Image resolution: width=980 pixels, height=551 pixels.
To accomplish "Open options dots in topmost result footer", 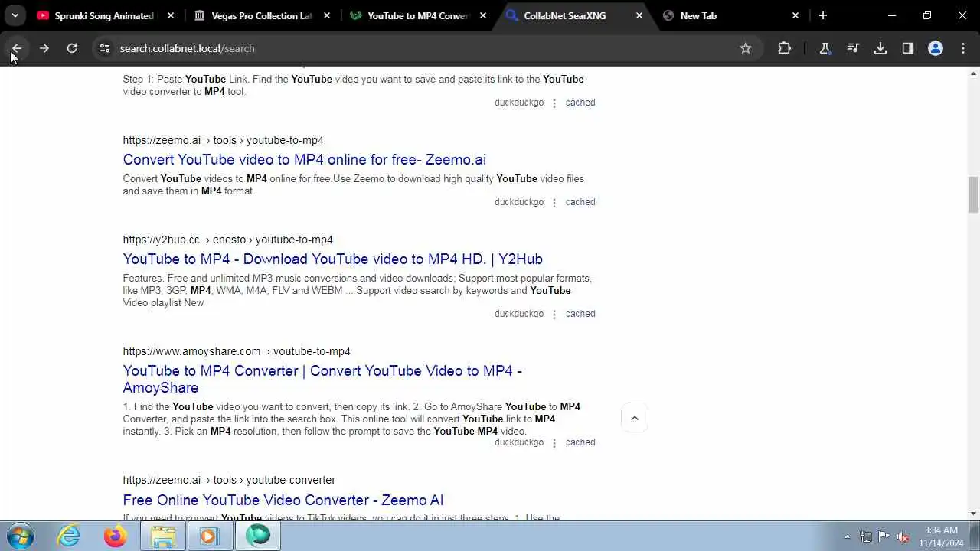I will (554, 103).
